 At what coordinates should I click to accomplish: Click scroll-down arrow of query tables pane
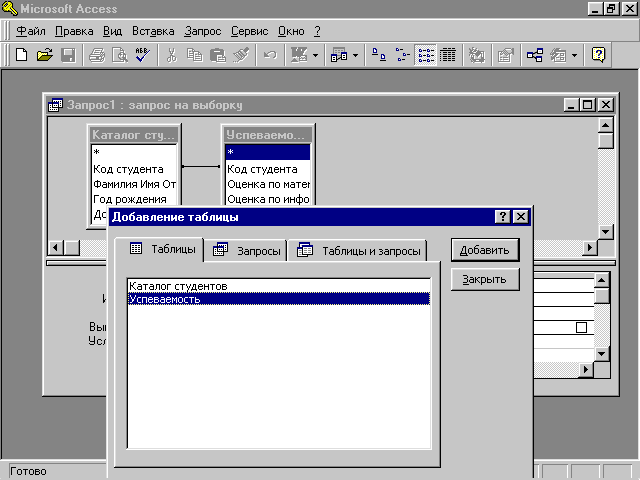605,232
